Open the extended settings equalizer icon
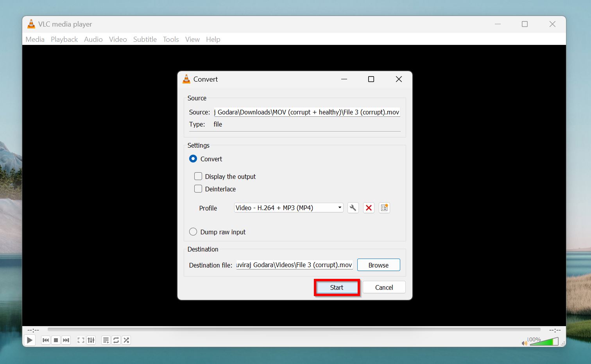This screenshot has width=591, height=364. 91,340
